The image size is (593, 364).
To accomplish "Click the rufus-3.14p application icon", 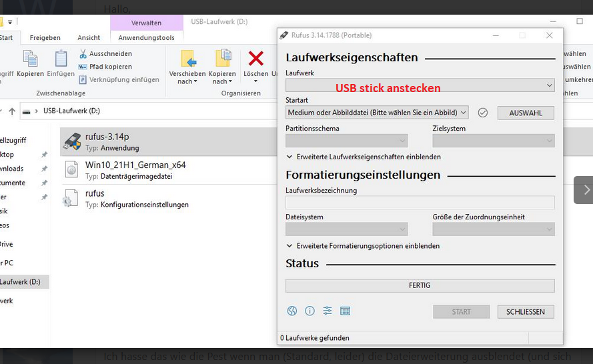I will (72, 142).
